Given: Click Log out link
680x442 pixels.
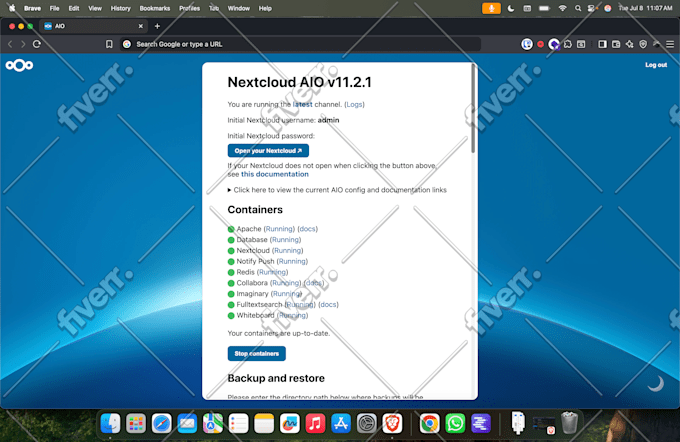Looking at the screenshot, I should pos(656,65).
